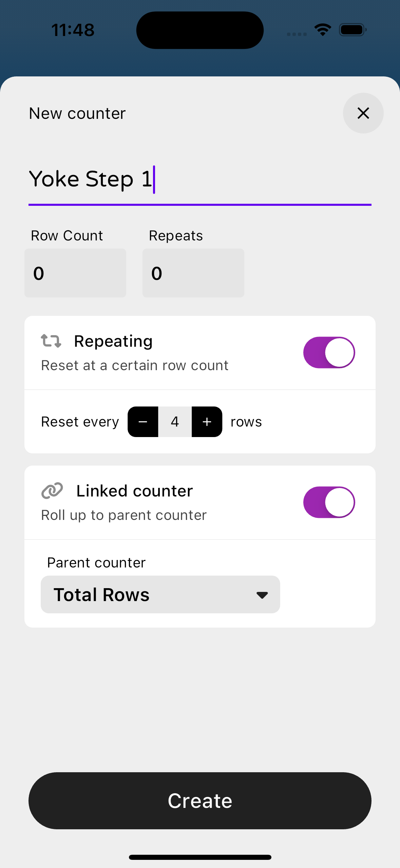
Task: Edit the Yoke Step 1 name field
Action: 200,180
